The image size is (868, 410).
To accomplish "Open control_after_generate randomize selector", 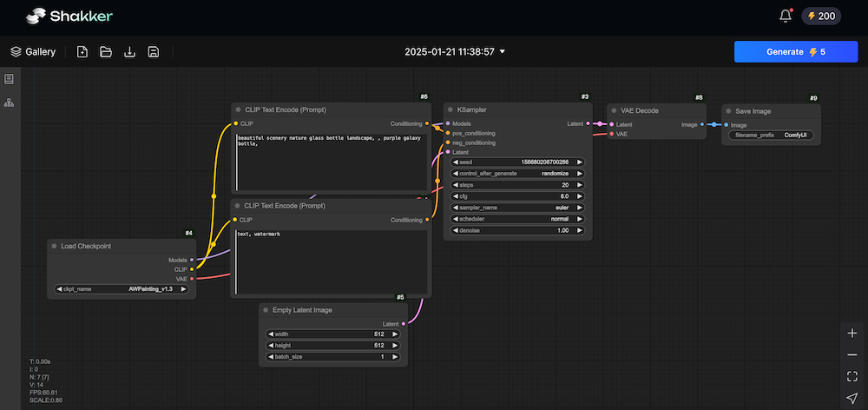I will coord(517,174).
